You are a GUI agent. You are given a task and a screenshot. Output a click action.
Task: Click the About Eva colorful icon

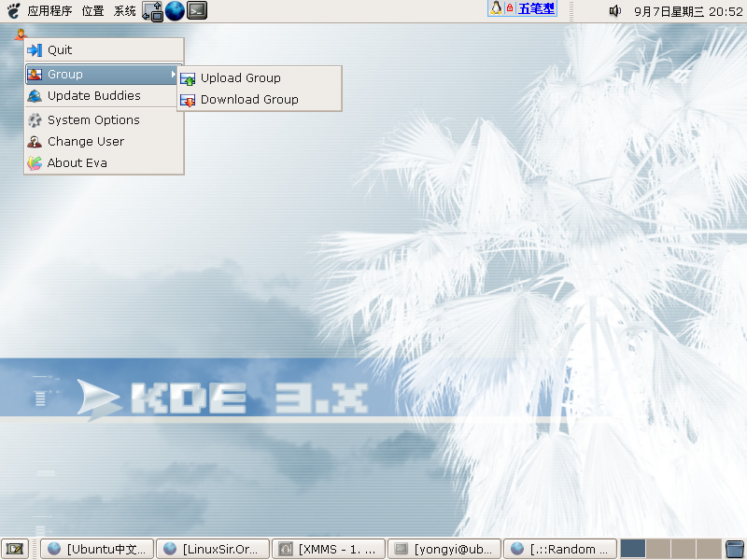35,162
